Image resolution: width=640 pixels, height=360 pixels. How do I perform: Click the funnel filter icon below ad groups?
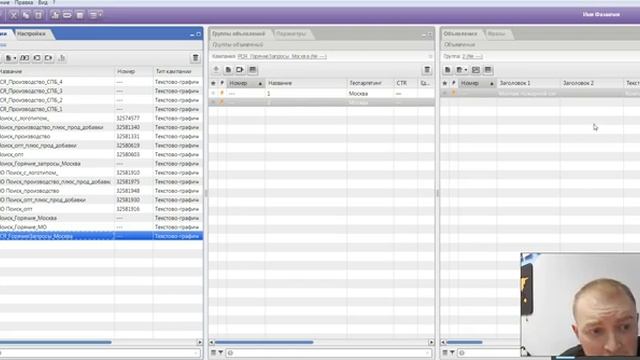[x=220, y=353]
